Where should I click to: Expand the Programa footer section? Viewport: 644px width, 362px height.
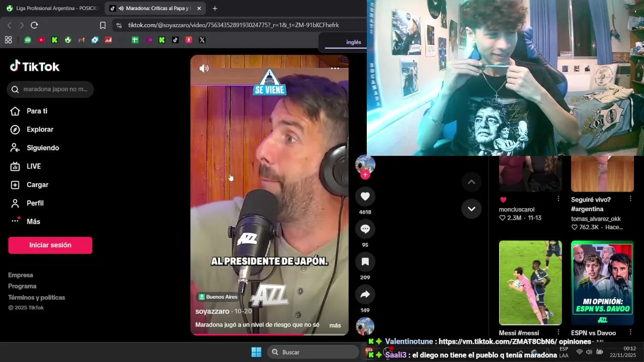(22, 286)
